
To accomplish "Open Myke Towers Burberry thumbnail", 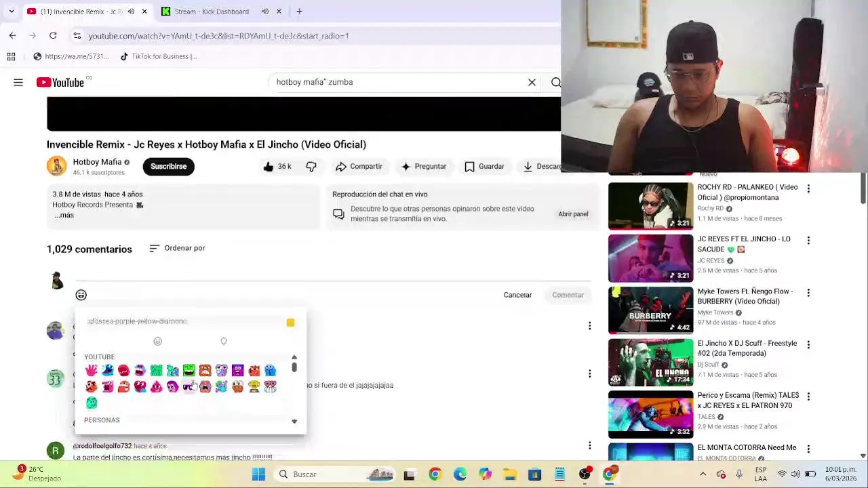I will tap(650, 310).
